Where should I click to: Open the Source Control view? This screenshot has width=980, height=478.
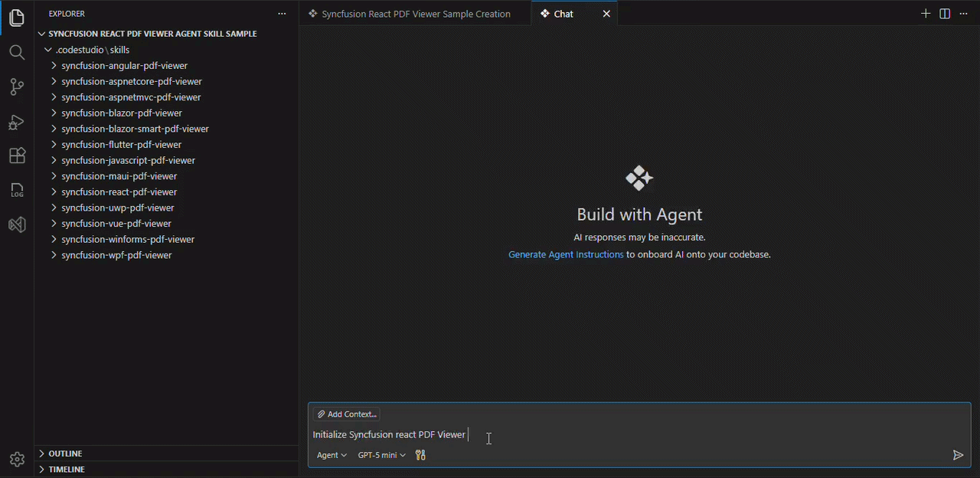click(17, 87)
